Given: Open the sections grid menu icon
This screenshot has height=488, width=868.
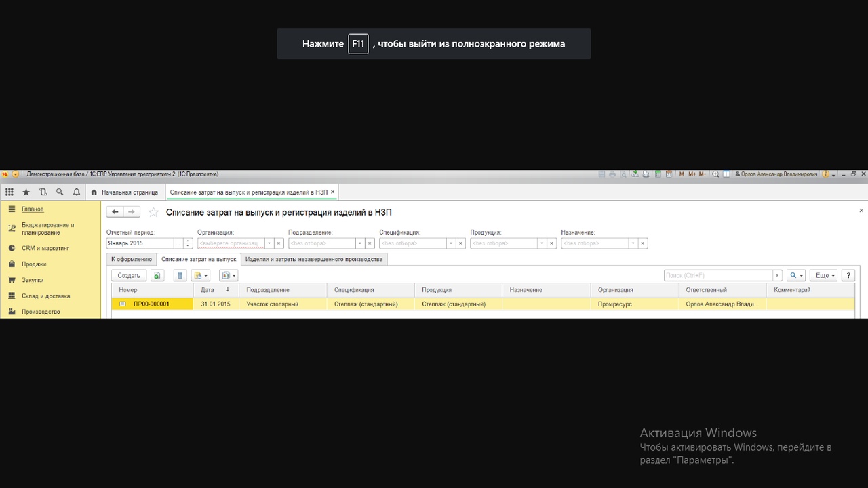Looking at the screenshot, I should click(9, 192).
